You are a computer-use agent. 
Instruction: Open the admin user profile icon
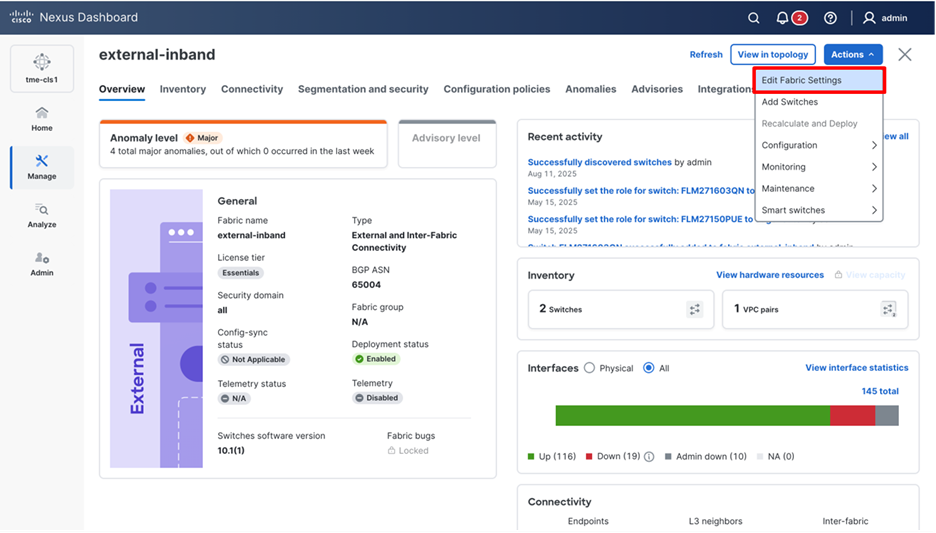[869, 18]
